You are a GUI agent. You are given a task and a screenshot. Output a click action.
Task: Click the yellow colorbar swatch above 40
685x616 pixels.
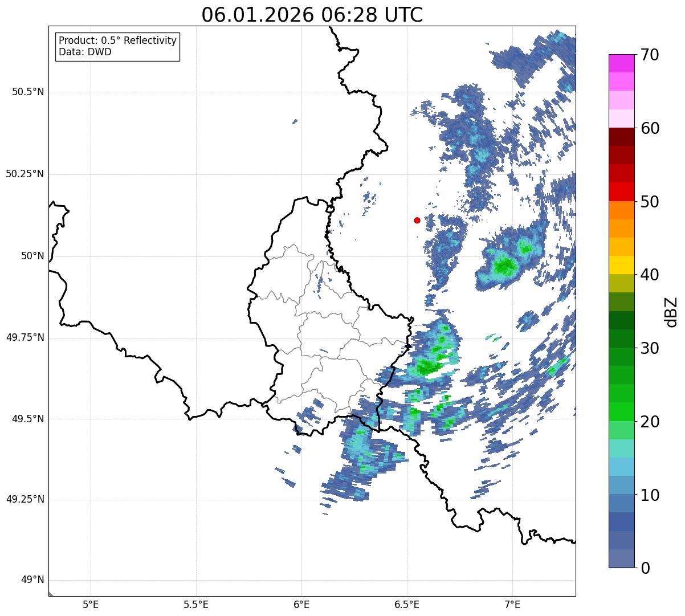(622, 265)
